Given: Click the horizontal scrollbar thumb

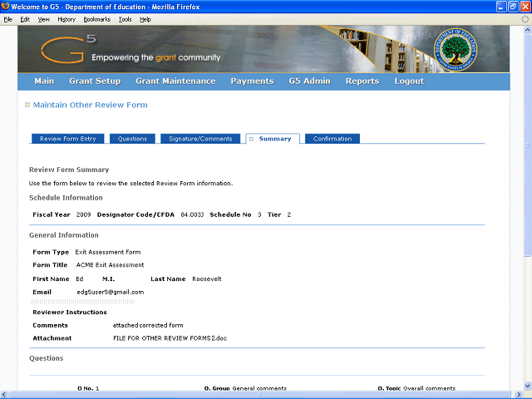Looking at the screenshot, I should click(x=260, y=395).
